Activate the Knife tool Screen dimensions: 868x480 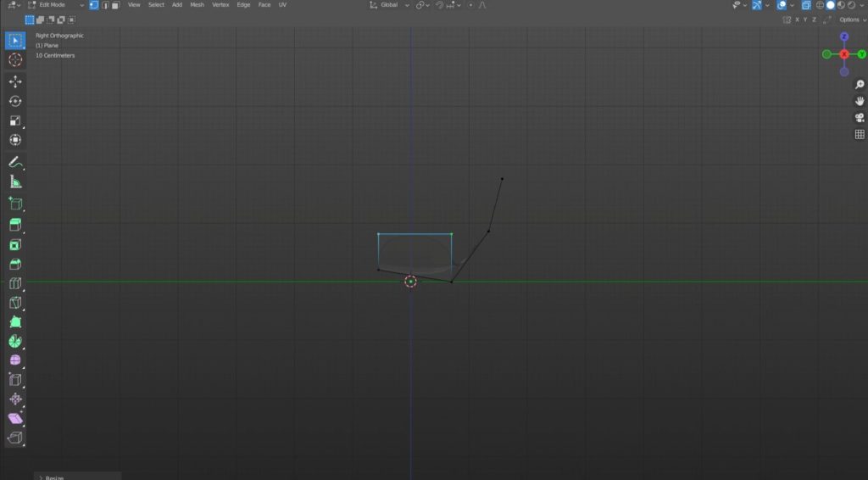click(15, 303)
